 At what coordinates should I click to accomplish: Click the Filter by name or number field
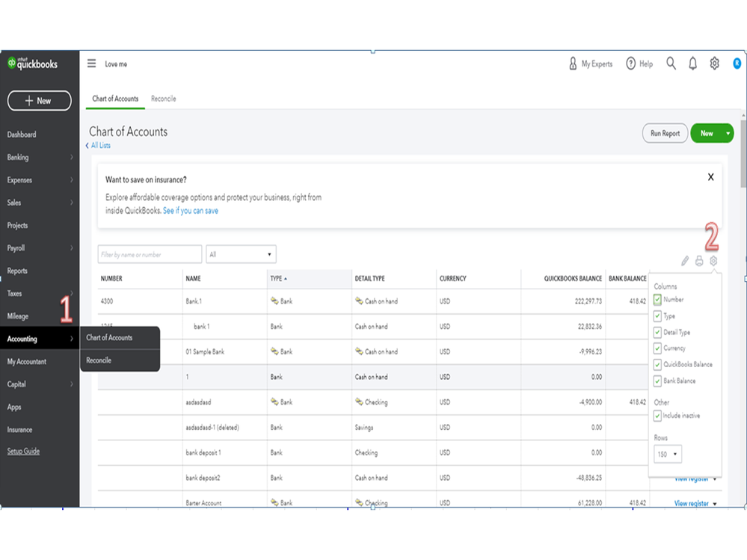(x=150, y=254)
